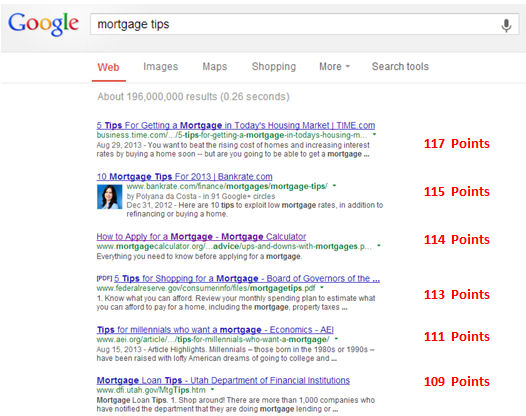
Task: Expand arrow beside mortgagecalculator.org URL
Action: 379,246
